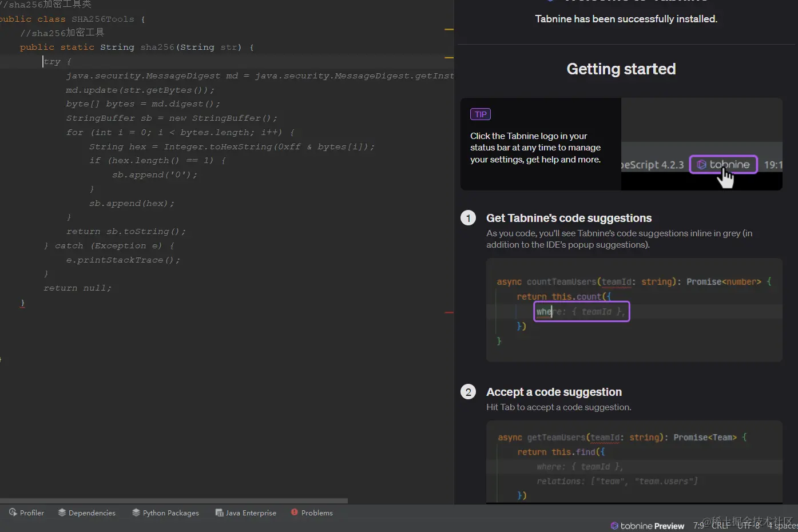This screenshot has width=798, height=532.
Task: Click "Accept a code suggestion" heading
Action: [x=554, y=392]
